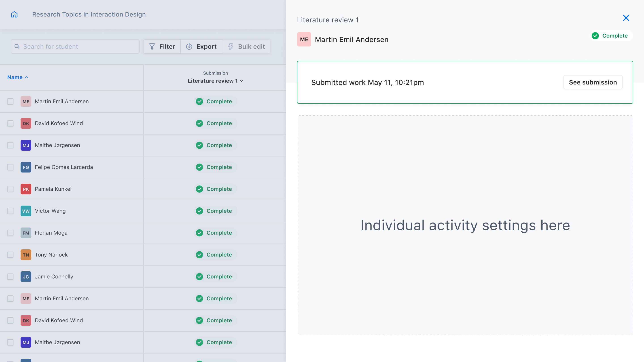Select Pamela Kunkel name in list
Viewport: 644px width, 362px height.
click(53, 189)
